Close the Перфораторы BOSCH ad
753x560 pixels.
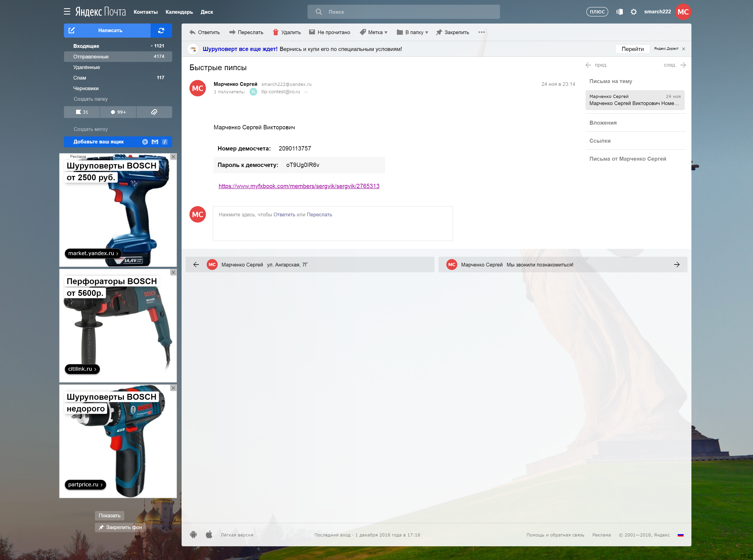click(173, 272)
